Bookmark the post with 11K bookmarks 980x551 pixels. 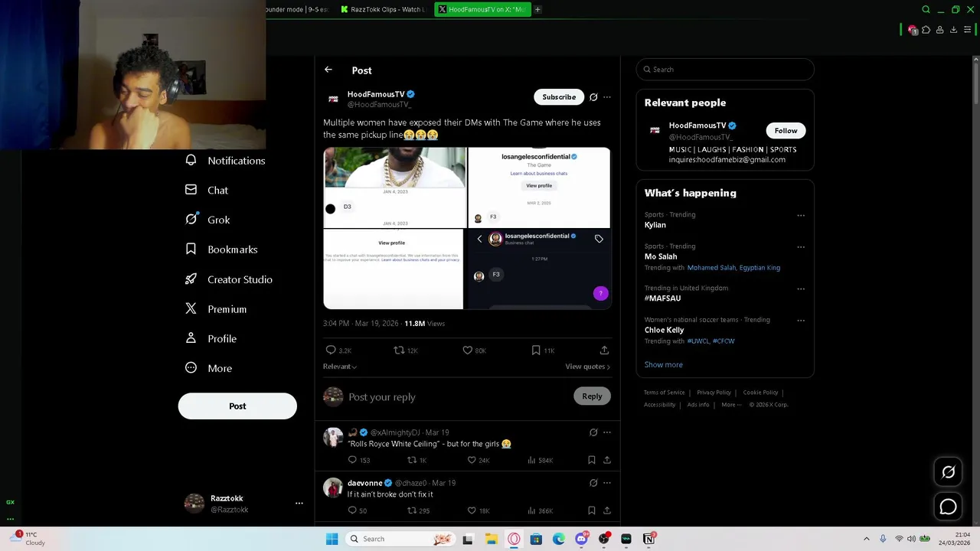(x=542, y=350)
